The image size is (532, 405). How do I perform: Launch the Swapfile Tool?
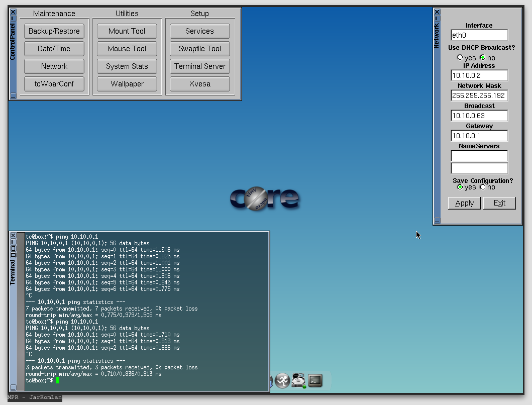(200, 49)
